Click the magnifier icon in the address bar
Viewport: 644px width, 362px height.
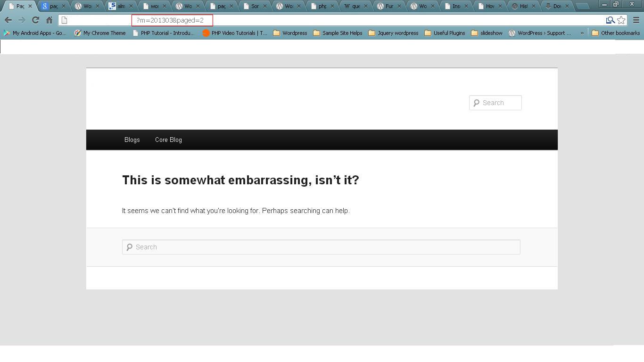click(x=610, y=20)
